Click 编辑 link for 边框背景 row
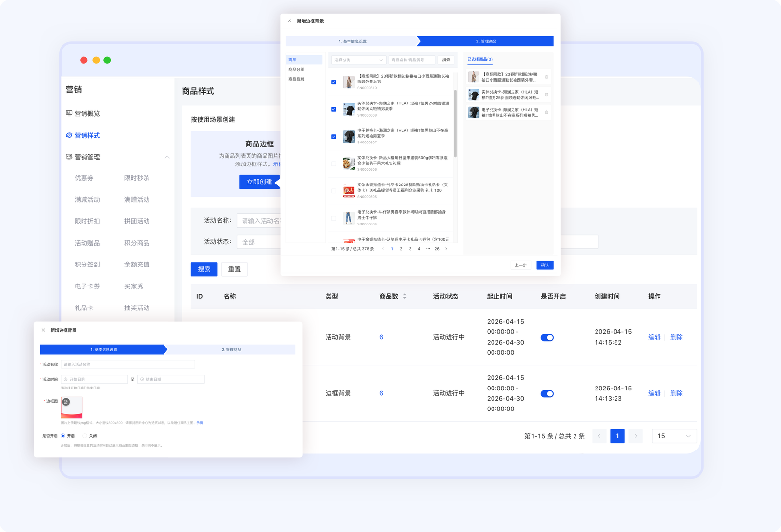Image resolution: width=781 pixels, height=532 pixels. pos(654,393)
